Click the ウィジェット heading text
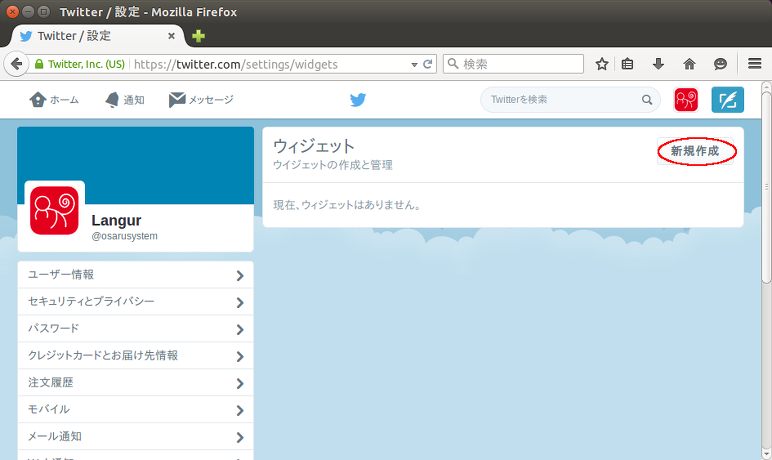This screenshot has width=772, height=460. click(x=314, y=146)
